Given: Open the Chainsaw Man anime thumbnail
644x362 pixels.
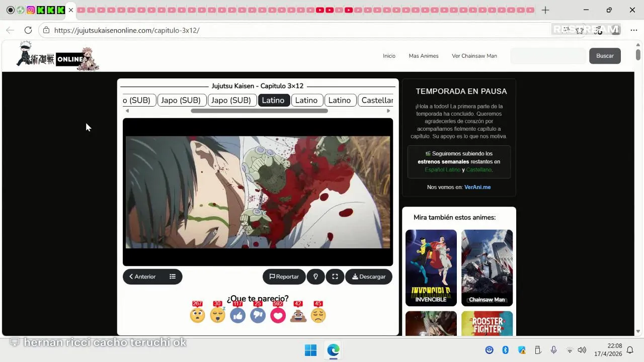Looking at the screenshot, I should click(x=487, y=268).
